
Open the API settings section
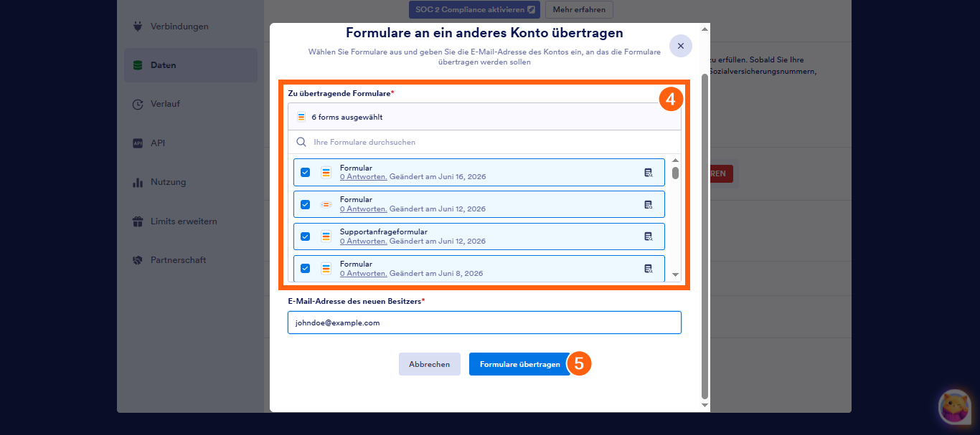(191, 143)
